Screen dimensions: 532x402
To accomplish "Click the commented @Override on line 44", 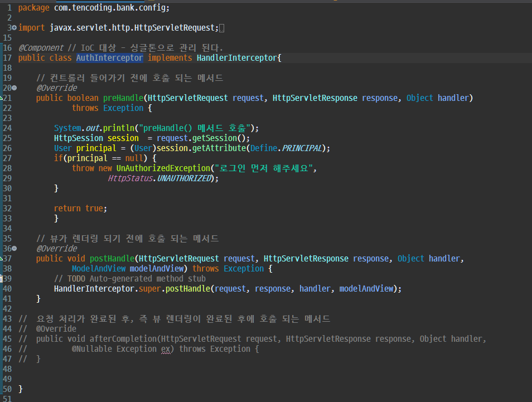I will (x=56, y=329).
